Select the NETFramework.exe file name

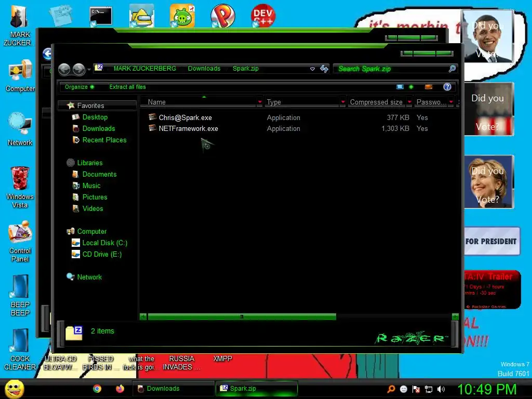188,129
